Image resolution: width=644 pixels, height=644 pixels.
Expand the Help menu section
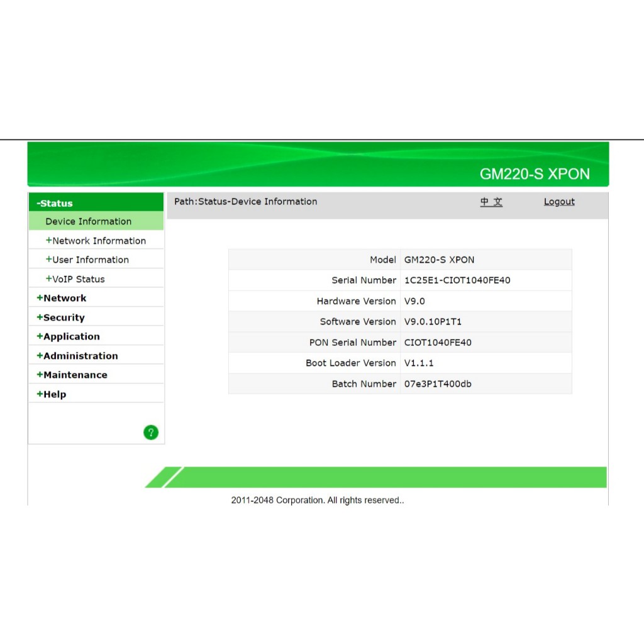tap(52, 394)
